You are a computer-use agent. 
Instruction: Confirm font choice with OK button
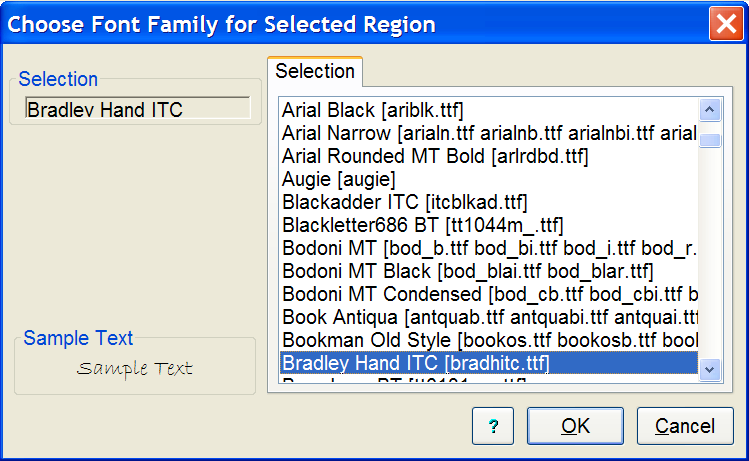[x=575, y=426]
